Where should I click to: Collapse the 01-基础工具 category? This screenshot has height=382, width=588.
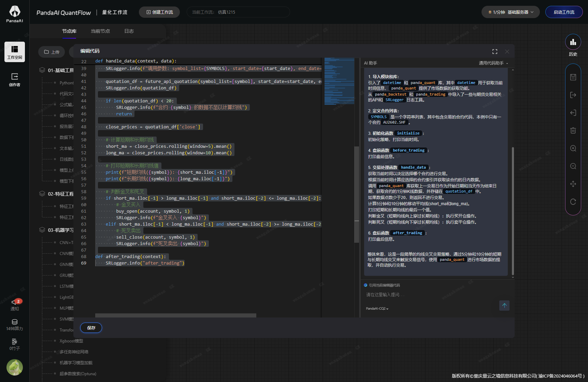[x=61, y=70]
